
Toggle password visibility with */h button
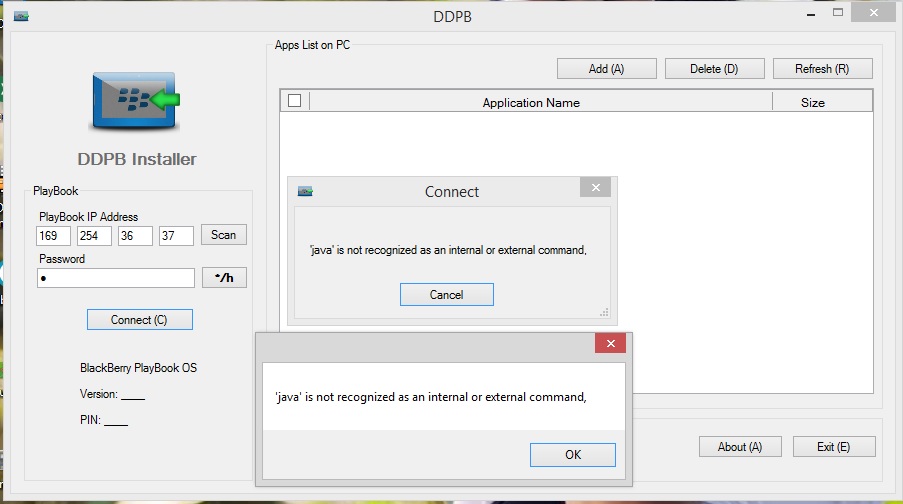[x=224, y=278]
